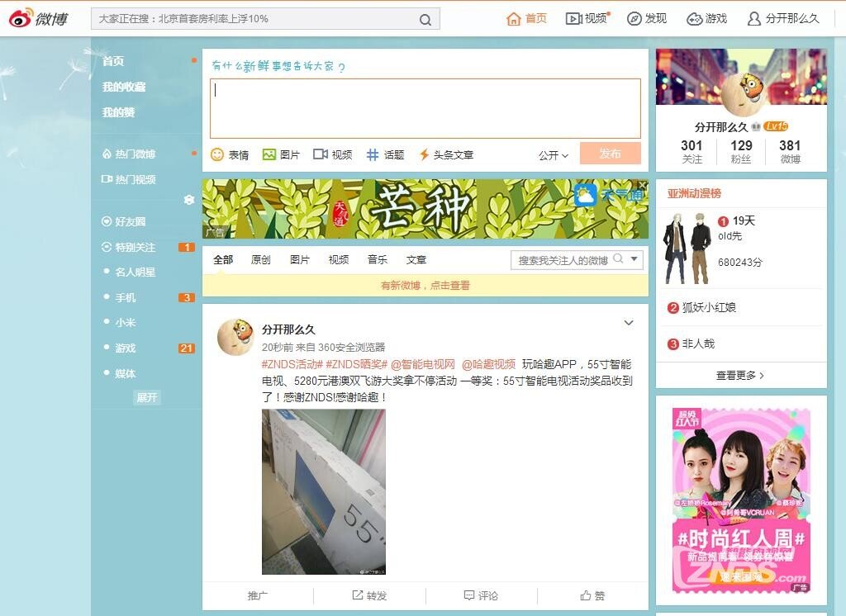846x616 pixels.
Task: View the 129 粉丝 followers count
Action: click(741, 152)
